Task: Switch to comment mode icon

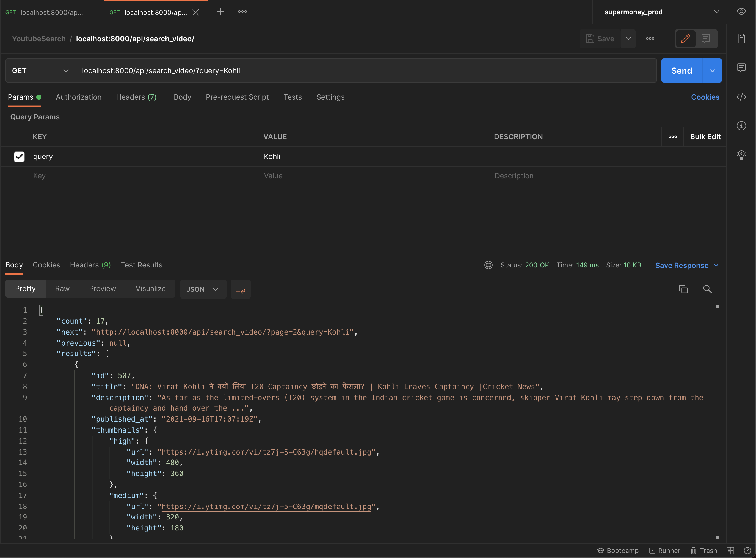Action: coord(705,39)
